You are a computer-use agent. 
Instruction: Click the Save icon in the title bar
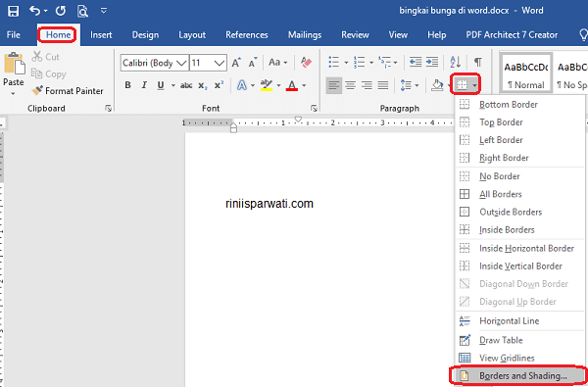tap(13, 11)
